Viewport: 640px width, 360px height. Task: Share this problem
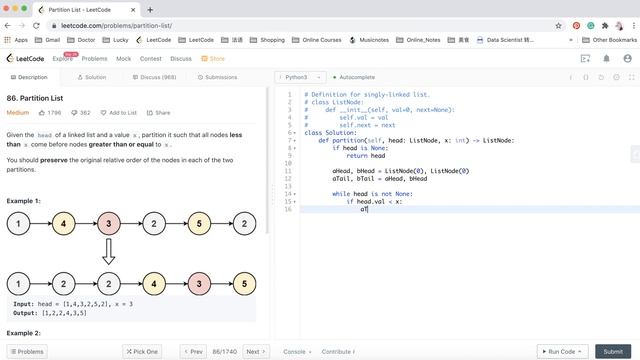[x=158, y=113]
